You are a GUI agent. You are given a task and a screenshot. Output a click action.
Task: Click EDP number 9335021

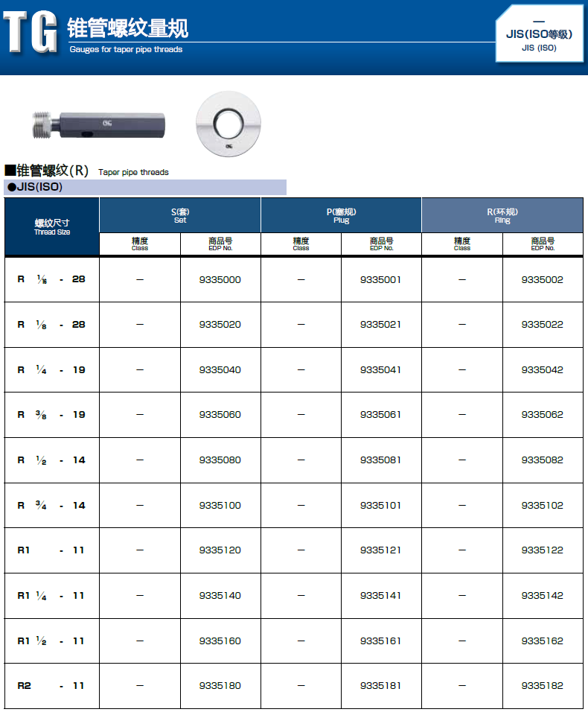coord(381,324)
